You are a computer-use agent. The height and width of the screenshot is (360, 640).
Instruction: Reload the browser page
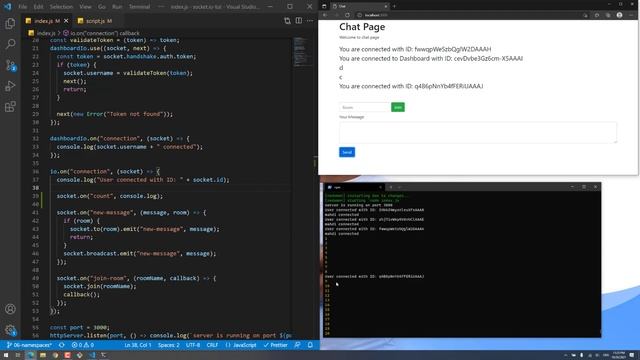(347, 15)
